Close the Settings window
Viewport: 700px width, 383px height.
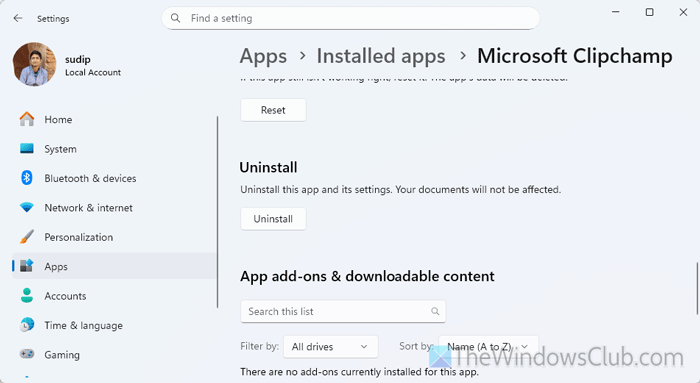(683, 12)
